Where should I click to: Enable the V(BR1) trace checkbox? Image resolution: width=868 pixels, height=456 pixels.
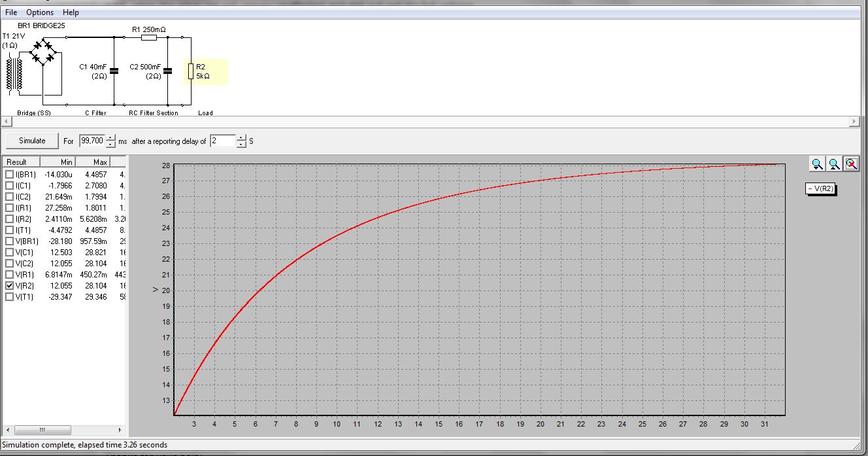pos(9,241)
